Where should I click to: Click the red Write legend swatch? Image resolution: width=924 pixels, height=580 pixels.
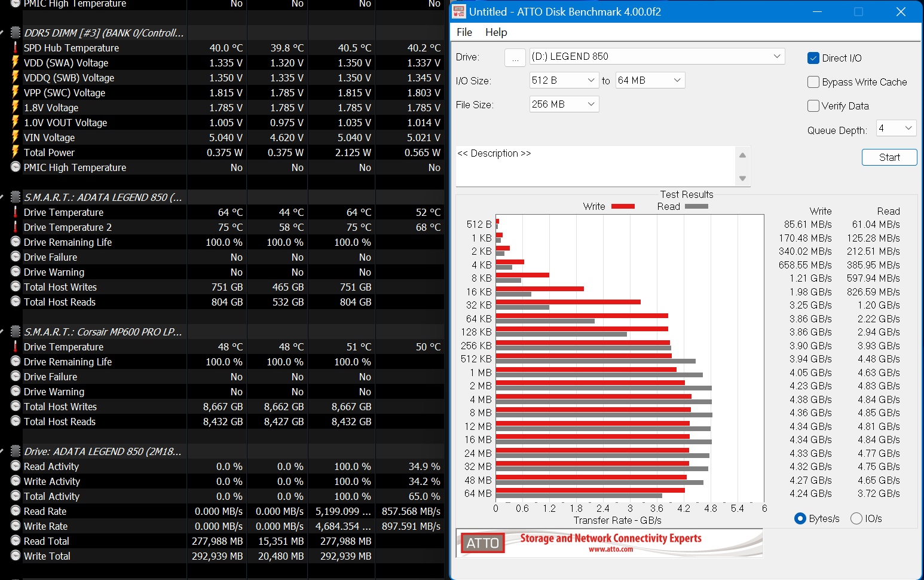click(623, 206)
